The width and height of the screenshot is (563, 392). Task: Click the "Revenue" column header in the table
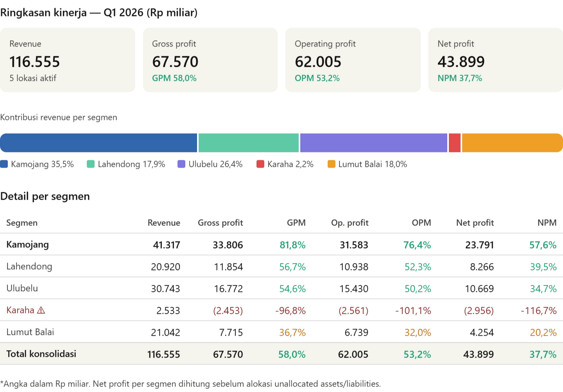pos(164,223)
